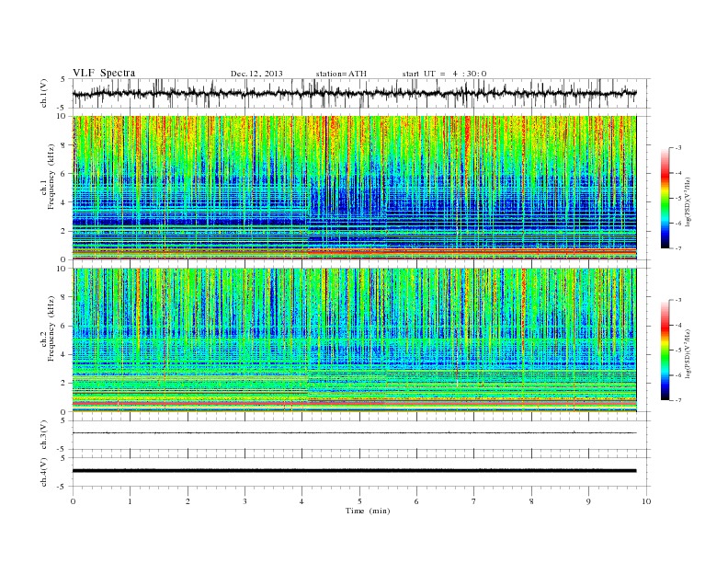Click the "start UT = 4:30:0" text
Image resolution: width=728 pixels, height=563 pixels.
click(444, 74)
